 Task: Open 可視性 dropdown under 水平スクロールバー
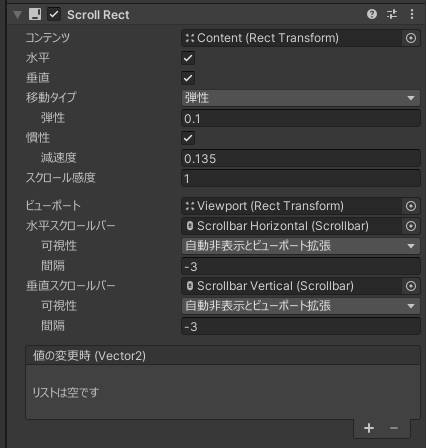point(301,246)
